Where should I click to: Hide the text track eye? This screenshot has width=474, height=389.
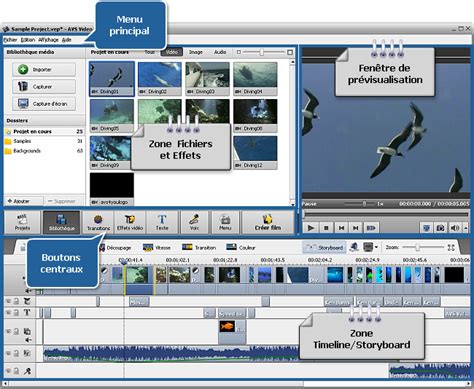click(x=8, y=313)
